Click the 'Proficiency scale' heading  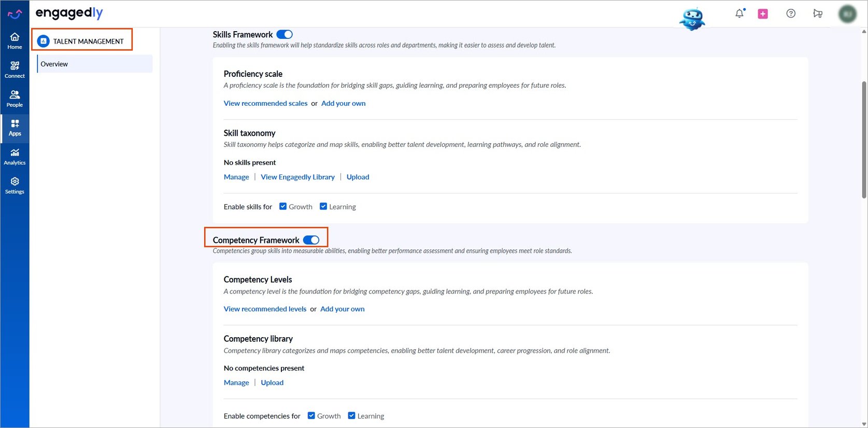(253, 74)
